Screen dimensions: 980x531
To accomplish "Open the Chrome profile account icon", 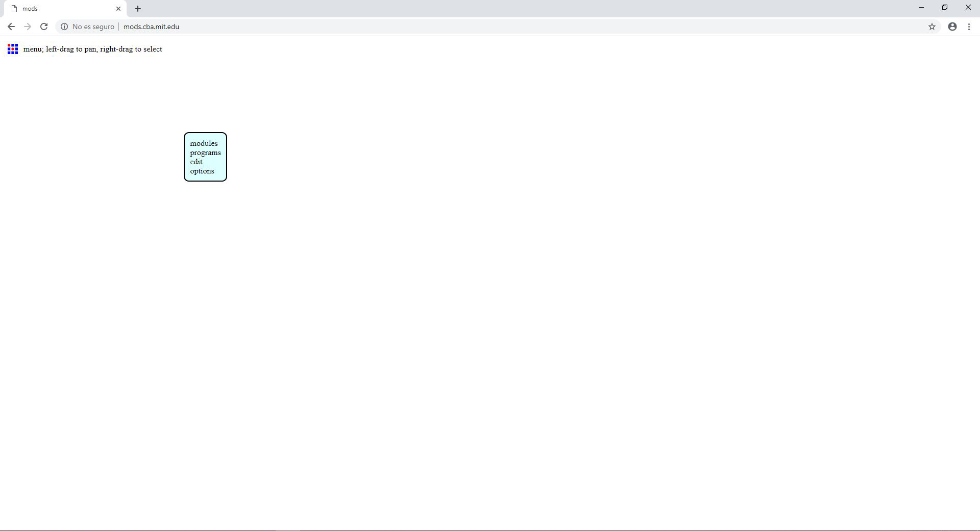I will (952, 27).
